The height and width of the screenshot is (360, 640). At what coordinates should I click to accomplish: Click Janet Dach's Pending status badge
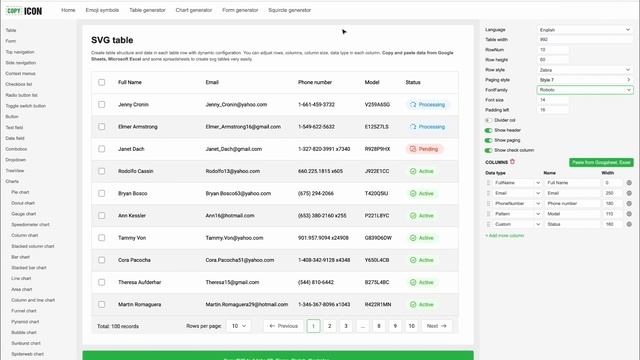click(424, 149)
